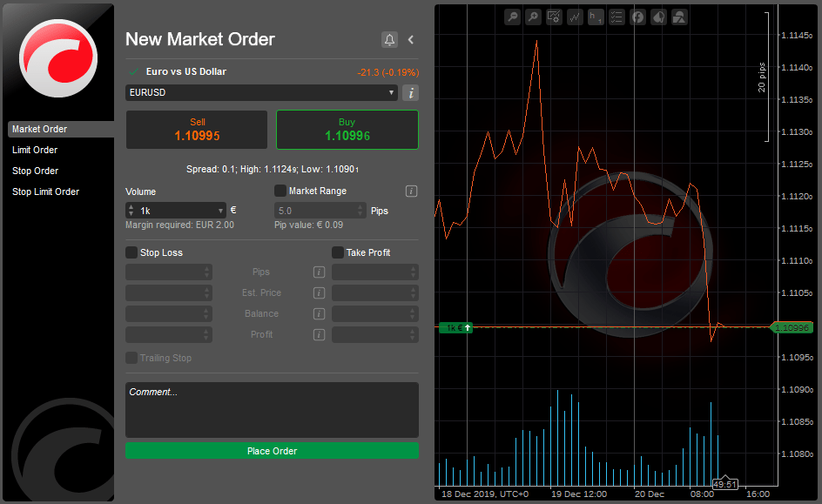Click the zoom in chart icon
The image size is (822, 504).
[533, 17]
